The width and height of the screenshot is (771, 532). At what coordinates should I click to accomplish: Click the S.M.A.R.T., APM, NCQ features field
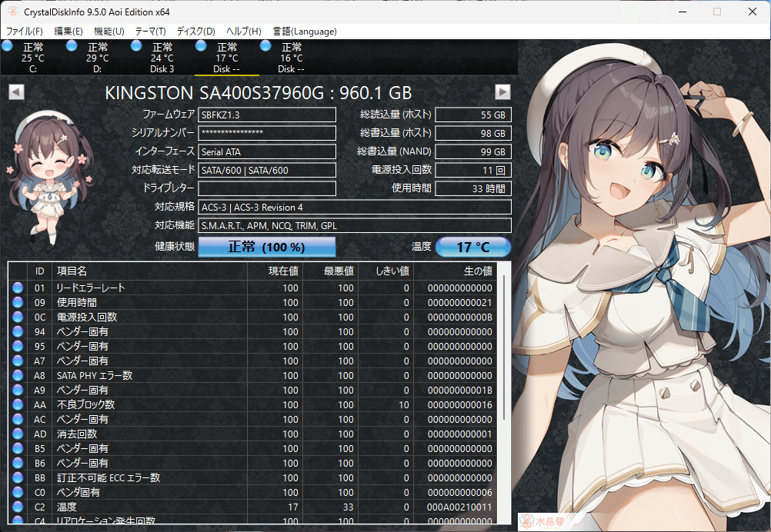pyautogui.click(x=355, y=226)
